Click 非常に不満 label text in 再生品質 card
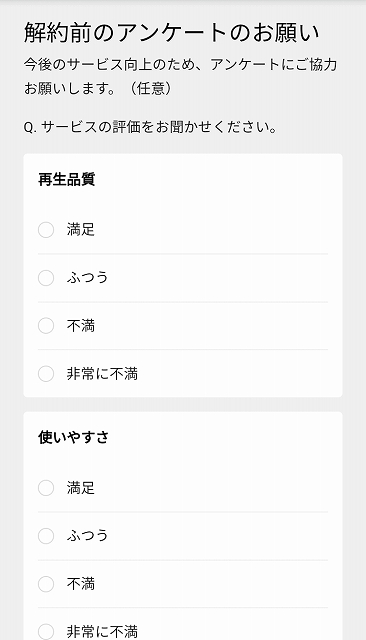The width and height of the screenshot is (366, 640). coord(102,374)
